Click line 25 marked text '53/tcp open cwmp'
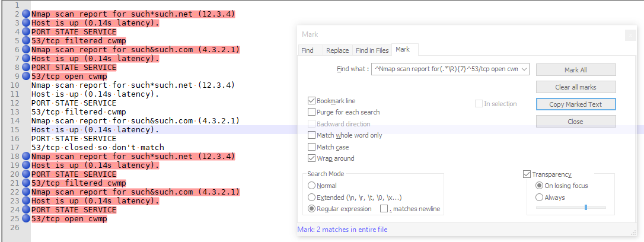 (x=69, y=219)
